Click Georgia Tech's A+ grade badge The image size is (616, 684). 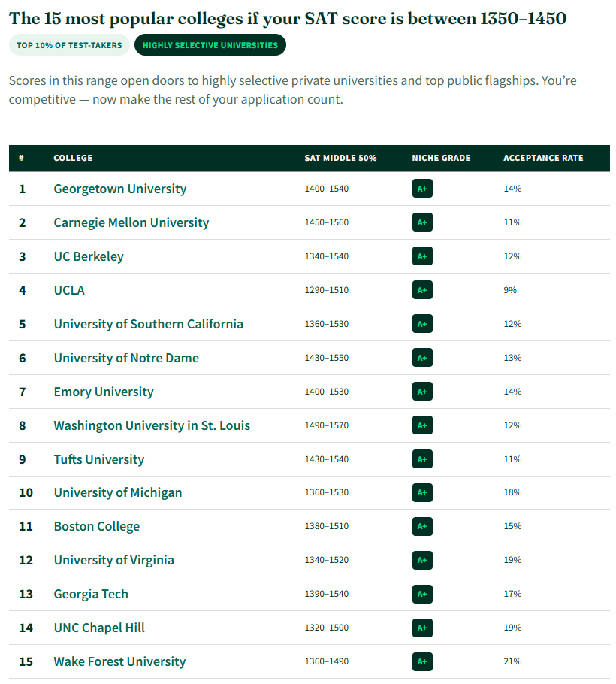422,594
